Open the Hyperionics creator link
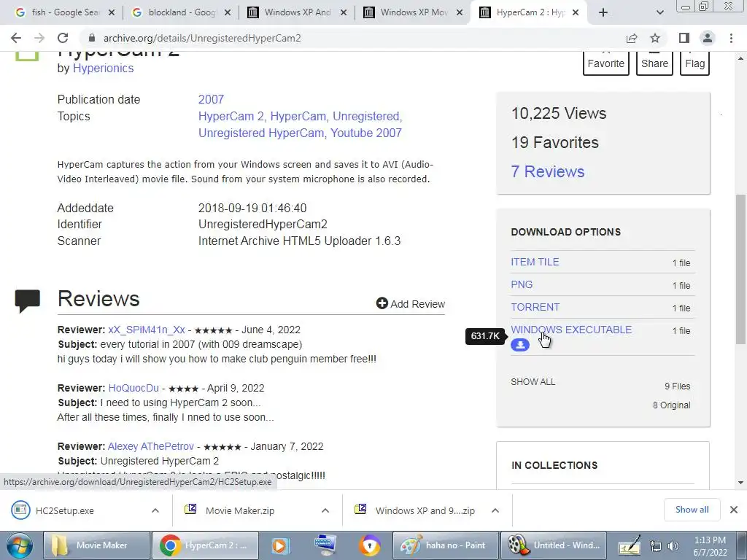The width and height of the screenshot is (747, 560). (103, 68)
